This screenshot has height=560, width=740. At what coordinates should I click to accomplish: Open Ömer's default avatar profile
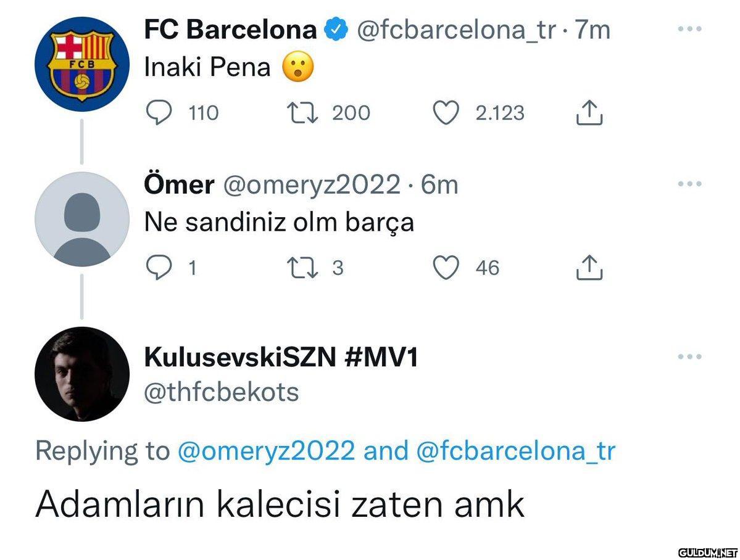coord(81,219)
